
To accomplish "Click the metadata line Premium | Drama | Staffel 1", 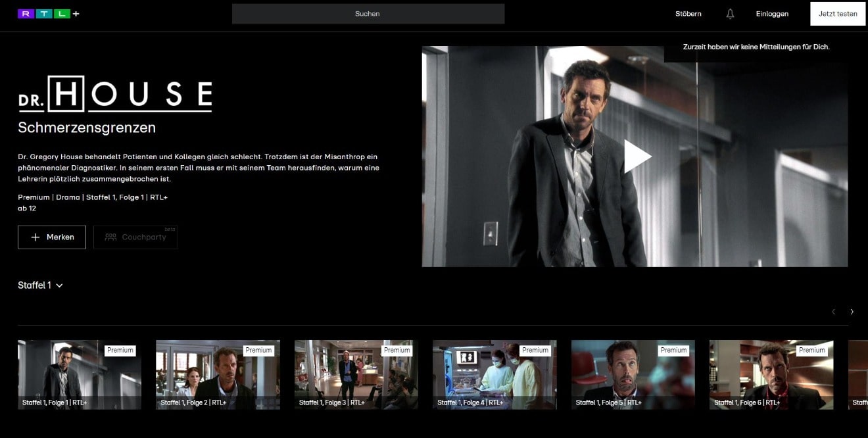I will click(93, 197).
